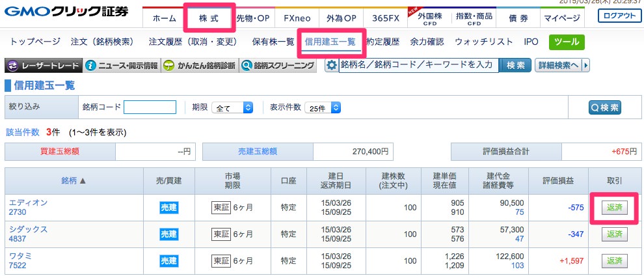Click 評価損益 value +1,597
The height and width of the screenshot is (278, 644).
pyautogui.click(x=571, y=260)
